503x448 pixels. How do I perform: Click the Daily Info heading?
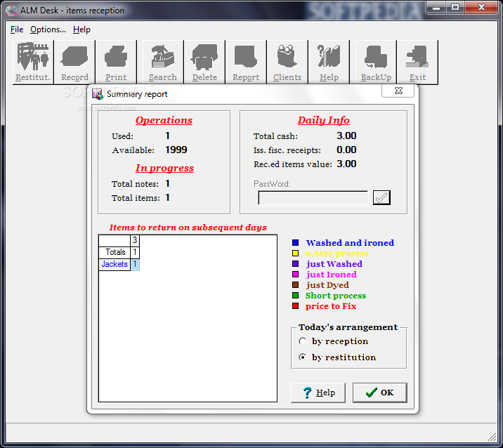pos(324,120)
